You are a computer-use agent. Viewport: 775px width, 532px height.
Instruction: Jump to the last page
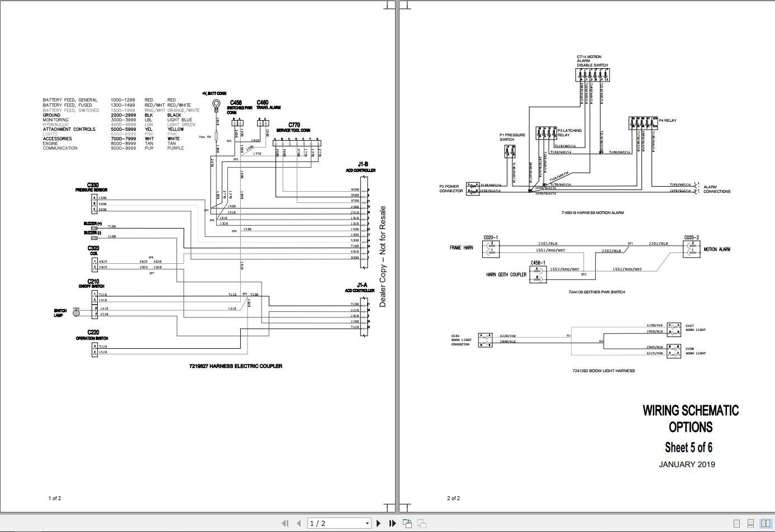393,522
